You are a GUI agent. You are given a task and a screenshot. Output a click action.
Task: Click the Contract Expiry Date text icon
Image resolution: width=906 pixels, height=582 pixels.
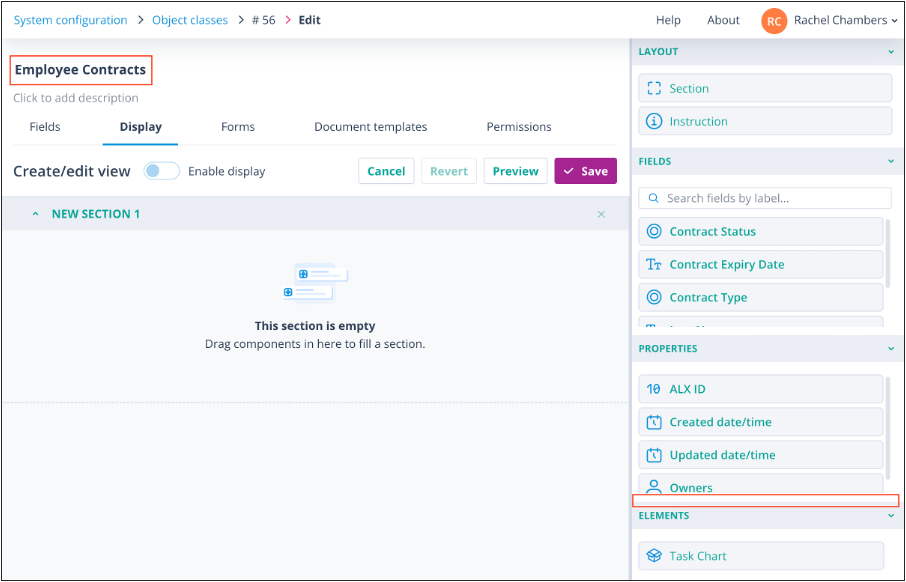pos(653,264)
